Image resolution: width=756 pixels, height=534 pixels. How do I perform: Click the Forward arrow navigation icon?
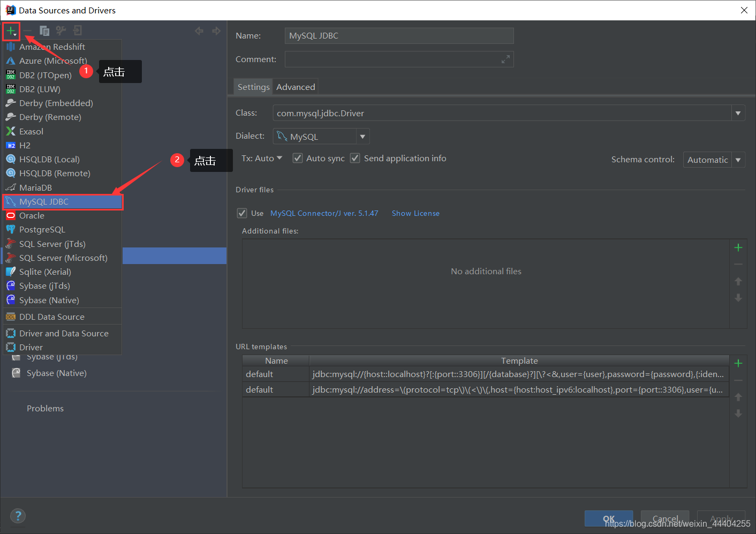216,31
